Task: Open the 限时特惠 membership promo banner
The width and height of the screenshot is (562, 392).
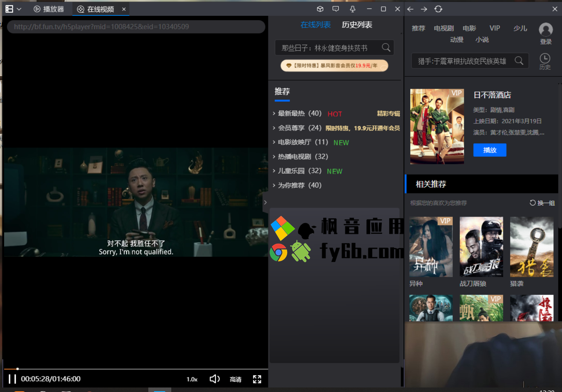Action: pyautogui.click(x=334, y=65)
